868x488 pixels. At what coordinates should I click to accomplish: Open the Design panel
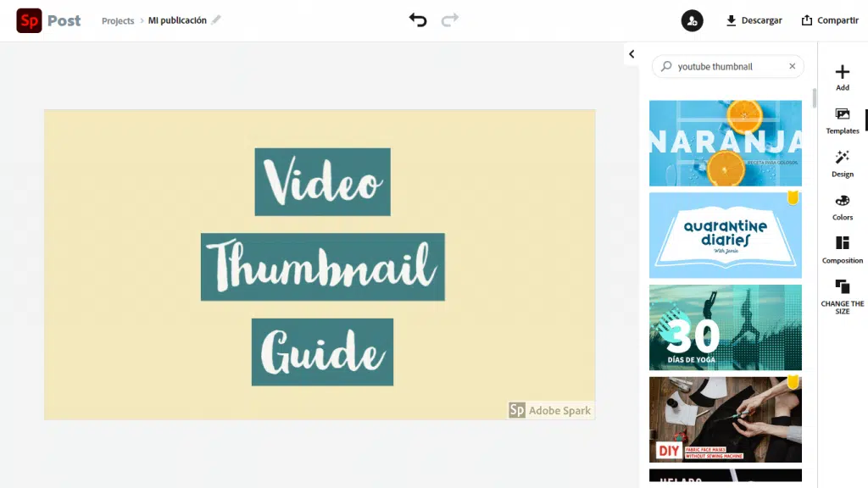[x=842, y=163]
